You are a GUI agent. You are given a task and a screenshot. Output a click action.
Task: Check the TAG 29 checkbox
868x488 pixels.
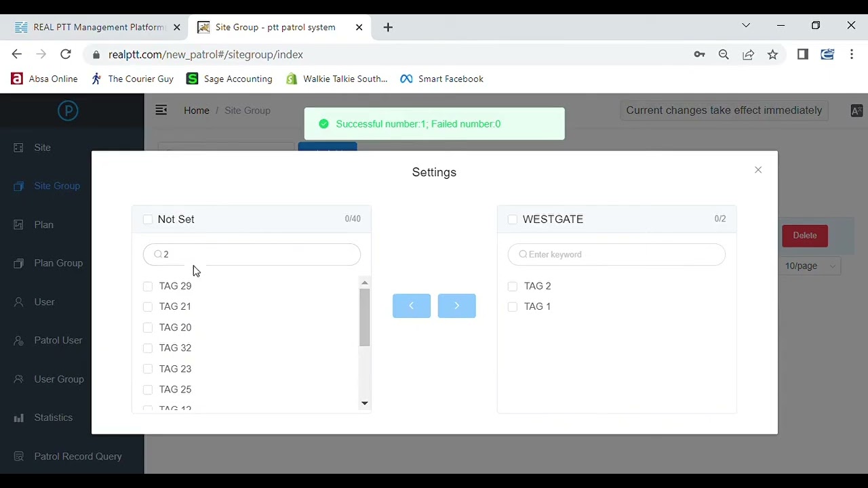coord(148,286)
